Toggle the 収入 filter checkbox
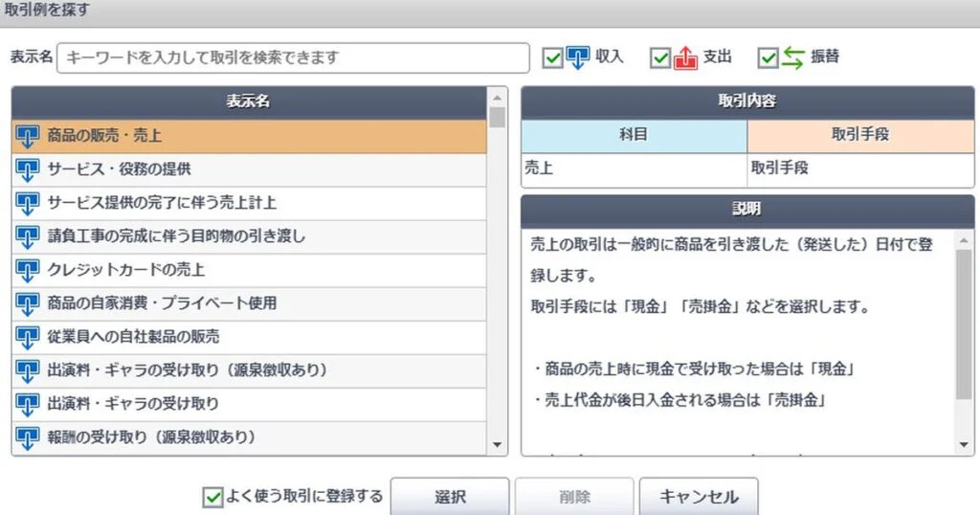The height and width of the screenshot is (515, 980). point(552,58)
